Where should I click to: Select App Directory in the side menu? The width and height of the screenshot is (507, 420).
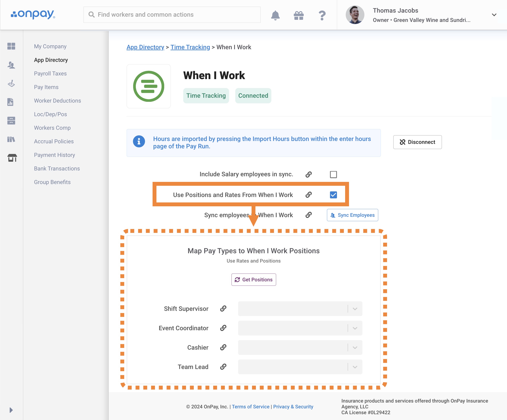(x=51, y=60)
